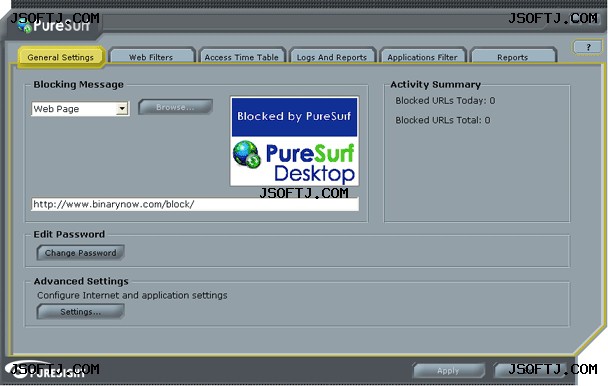Click Configure Internet and application settings text
Screen dimensions: 608x386
tap(132, 295)
